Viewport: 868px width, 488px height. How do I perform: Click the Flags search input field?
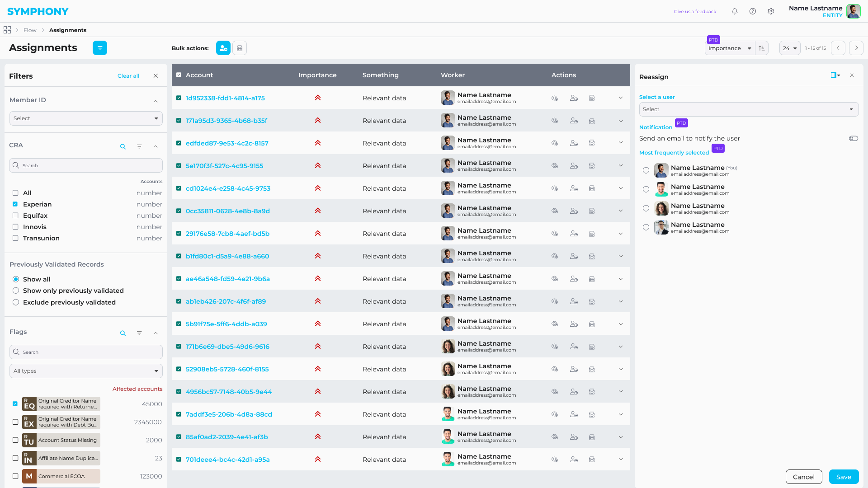[x=86, y=352]
